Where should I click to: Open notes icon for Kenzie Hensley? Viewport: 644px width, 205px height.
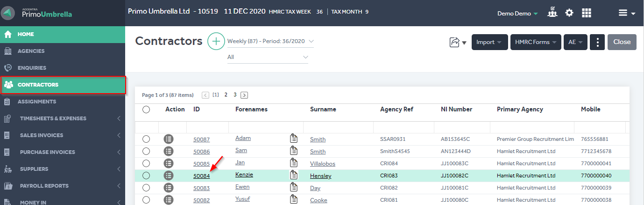(294, 176)
